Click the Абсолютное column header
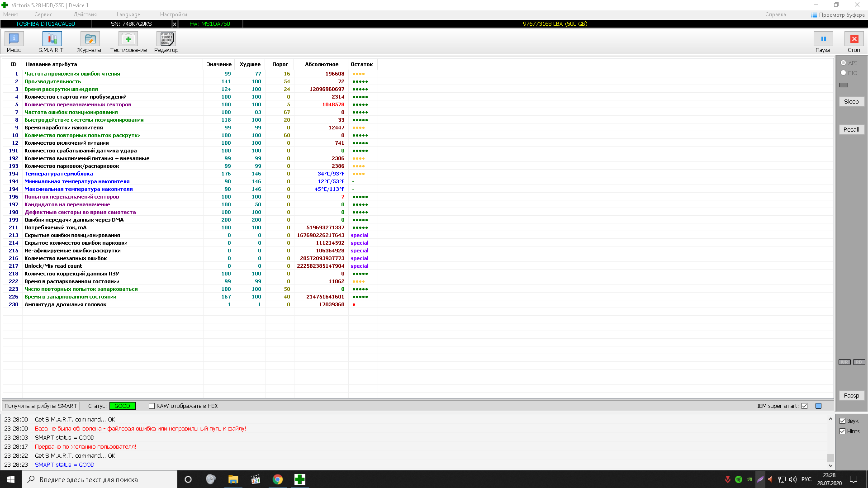The image size is (868, 488). click(x=321, y=64)
